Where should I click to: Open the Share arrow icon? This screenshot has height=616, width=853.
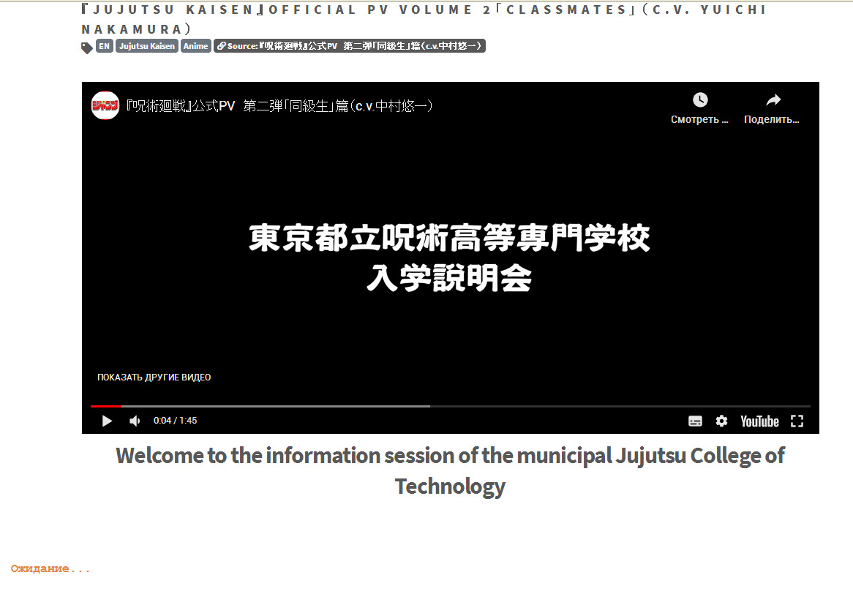tap(773, 100)
